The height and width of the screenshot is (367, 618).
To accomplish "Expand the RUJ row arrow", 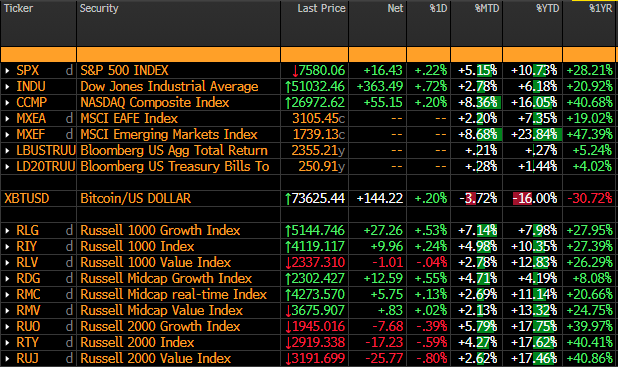I will 7,359.
